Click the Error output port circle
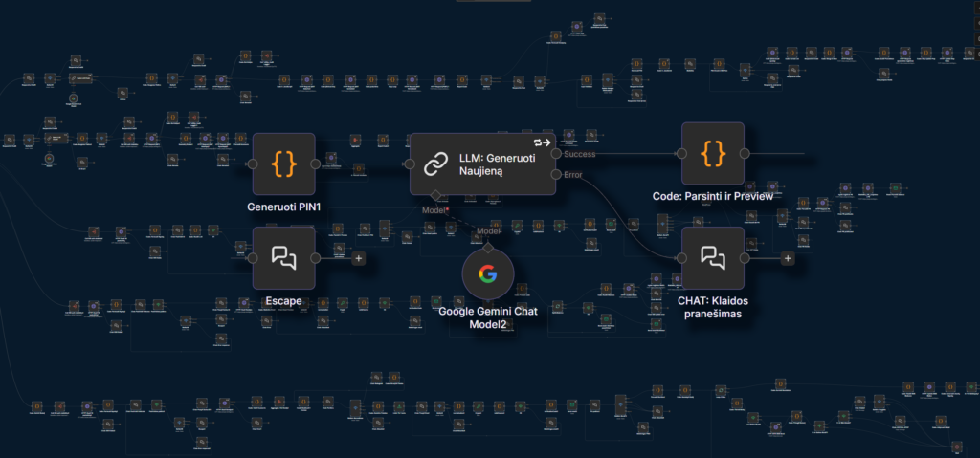 tap(556, 174)
